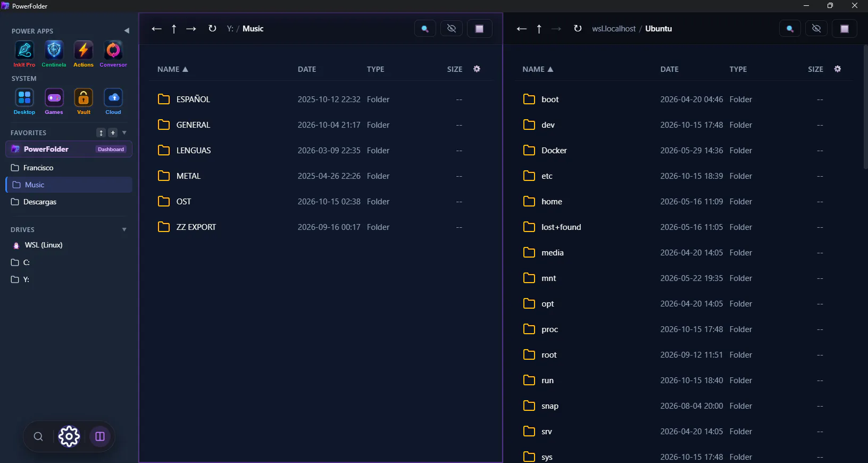The width and height of the screenshot is (868, 463).
Task: Go back in the Music pane
Action: point(156,29)
